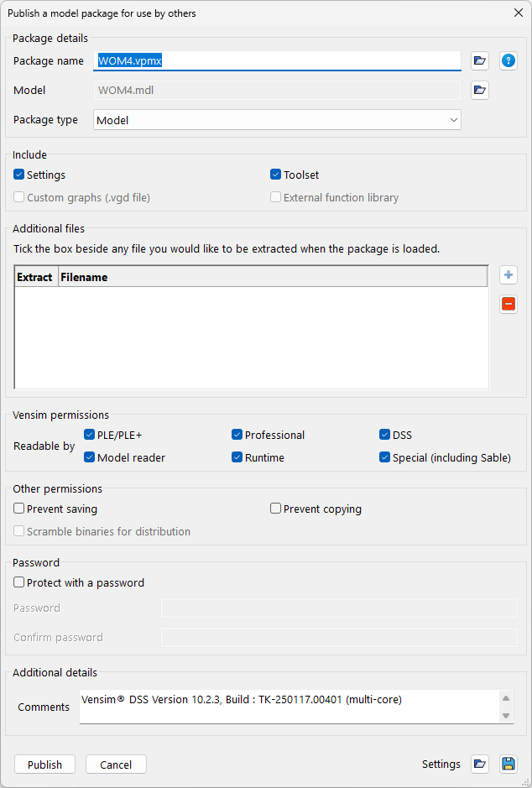Cancel the publish dialog

pos(116,765)
